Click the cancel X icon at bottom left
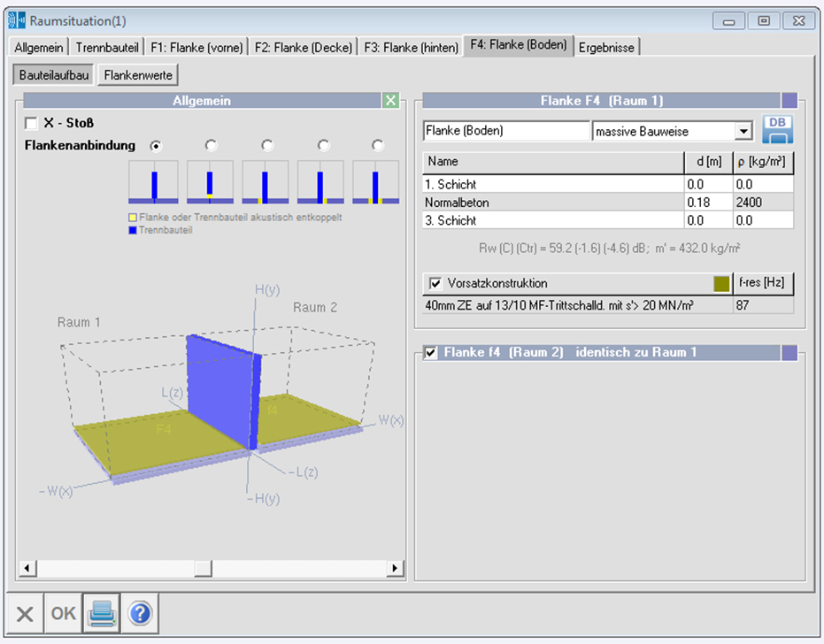824x644 pixels. (x=25, y=613)
